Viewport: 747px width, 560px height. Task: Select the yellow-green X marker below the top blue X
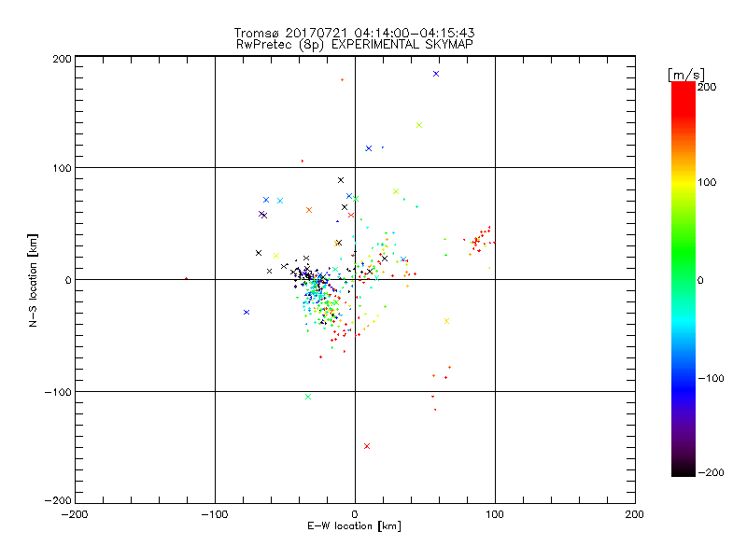pyautogui.click(x=419, y=125)
